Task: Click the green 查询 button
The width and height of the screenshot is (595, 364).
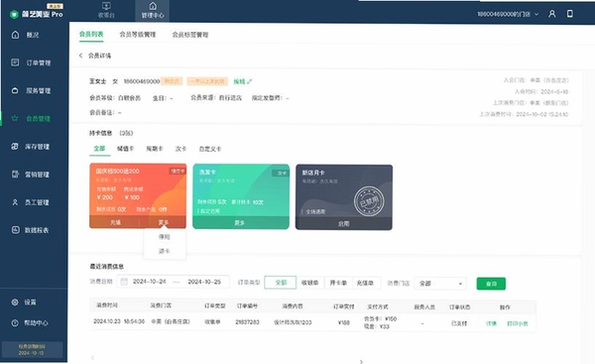Action: coord(491,284)
